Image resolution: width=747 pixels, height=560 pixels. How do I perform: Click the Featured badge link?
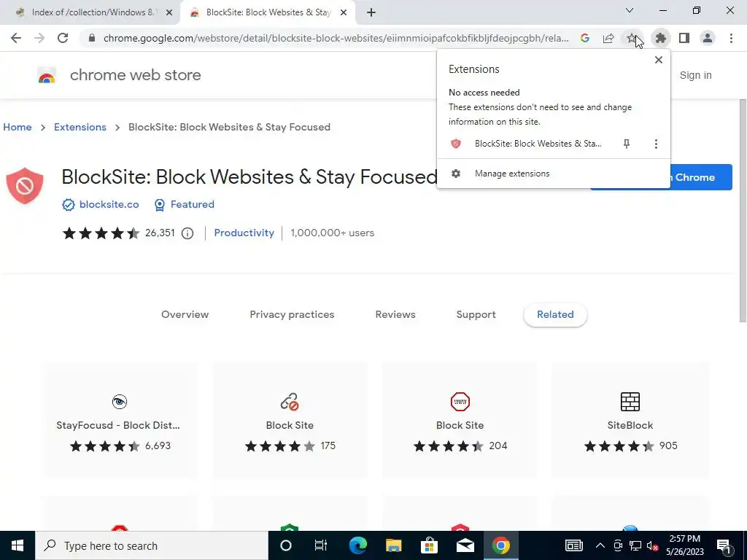point(192,204)
